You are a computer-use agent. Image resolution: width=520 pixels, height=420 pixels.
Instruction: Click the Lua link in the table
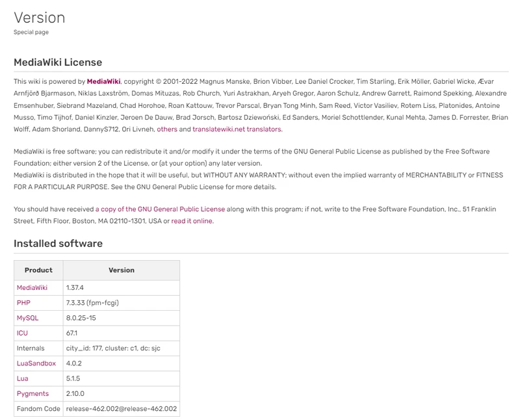click(22, 378)
